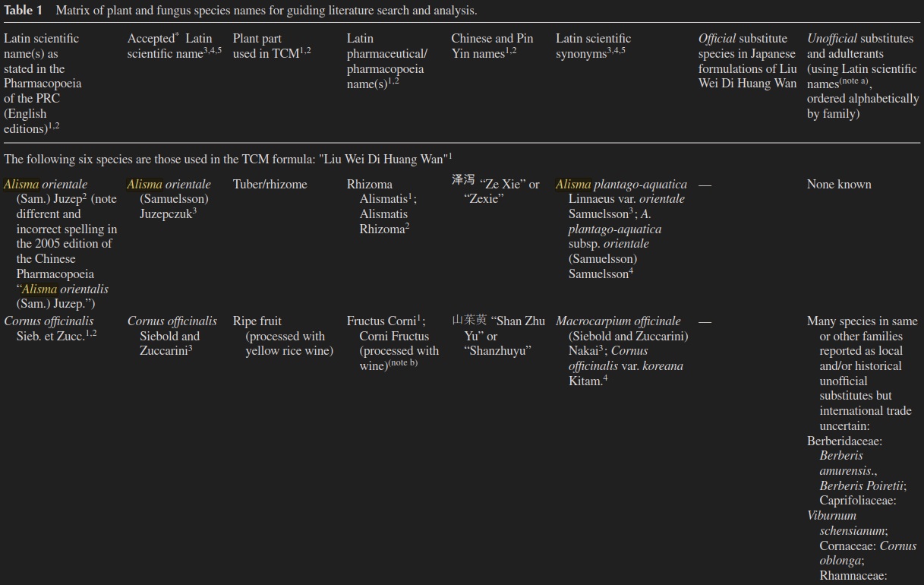The width and height of the screenshot is (924, 585).
Task: Click the "Plant part used in TCM" column header
Action: (271, 46)
